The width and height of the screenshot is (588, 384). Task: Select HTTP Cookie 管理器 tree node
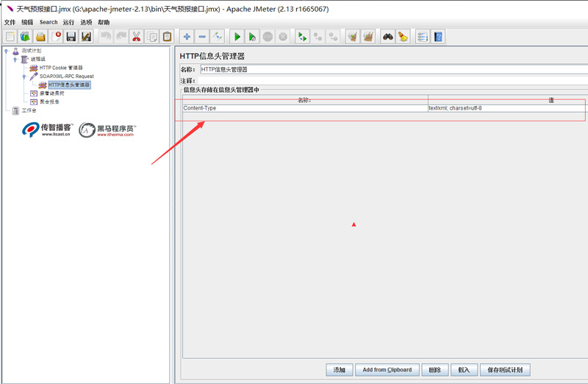click(x=61, y=68)
